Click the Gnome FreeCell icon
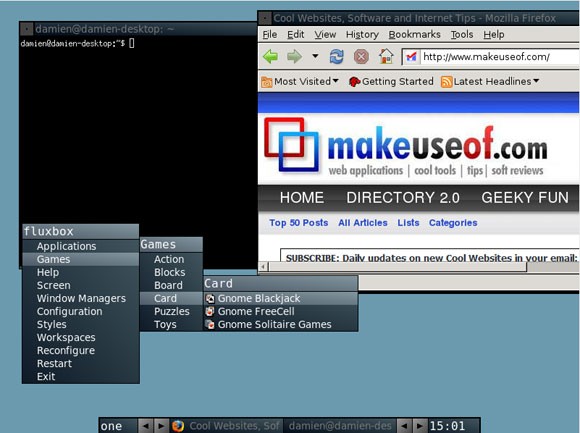The image size is (580, 433). (x=210, y=311)
